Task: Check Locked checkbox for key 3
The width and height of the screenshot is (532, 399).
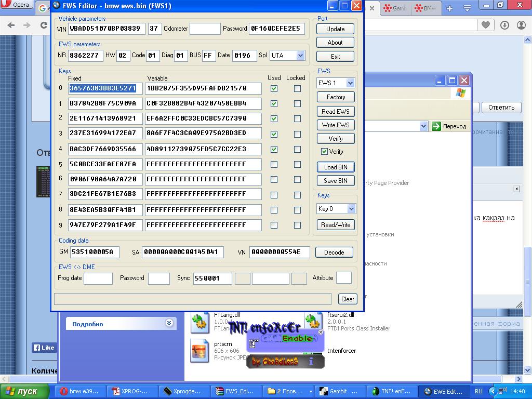Action: coord(297,134)
